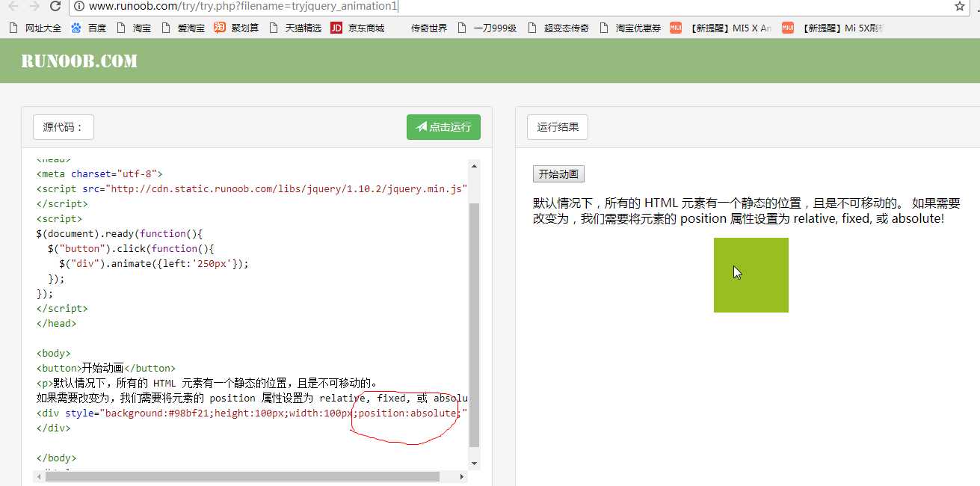This screenshot has width=980, height=486.
Task: Bookmark this page with star icon
Action: click(x=960, y=6)
